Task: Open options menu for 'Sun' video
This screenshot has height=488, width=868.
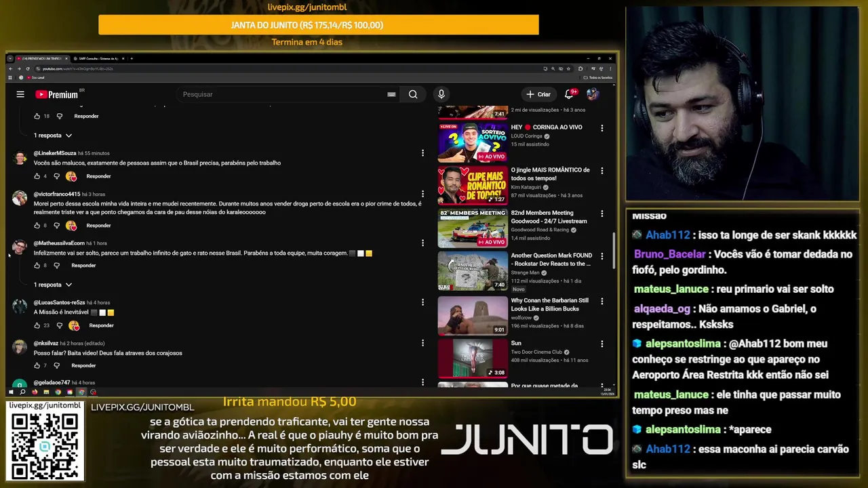Action: 601,344
